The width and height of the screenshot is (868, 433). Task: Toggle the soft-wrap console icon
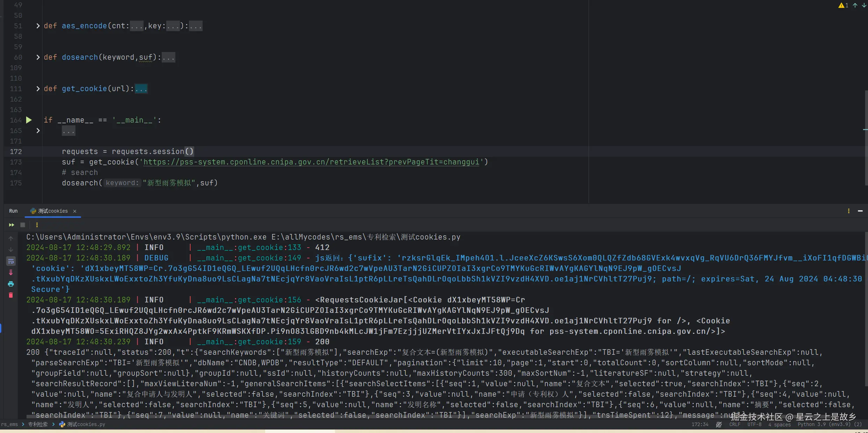pyautogui.click(x=11, y=261)
